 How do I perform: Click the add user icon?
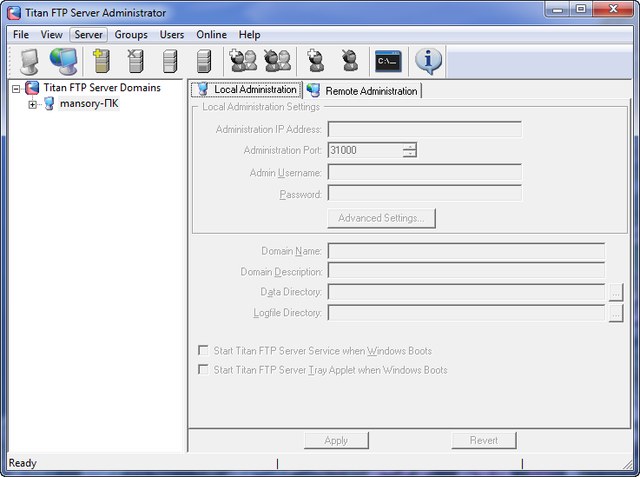(x=316, y=61)
